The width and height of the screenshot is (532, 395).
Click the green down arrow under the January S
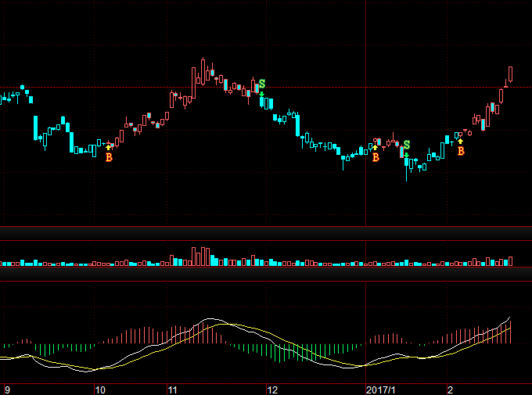(407, 156)
